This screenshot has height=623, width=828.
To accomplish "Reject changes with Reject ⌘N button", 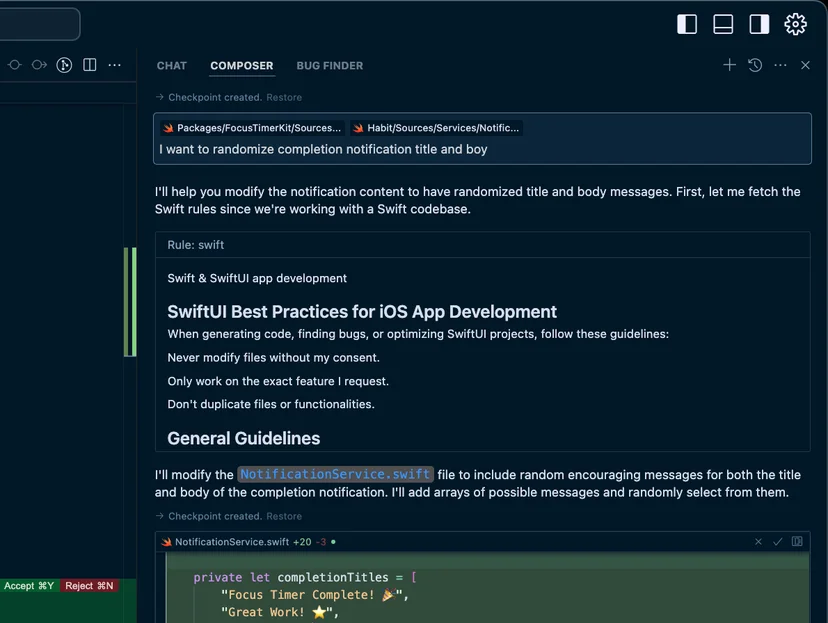I will point(89,586).
